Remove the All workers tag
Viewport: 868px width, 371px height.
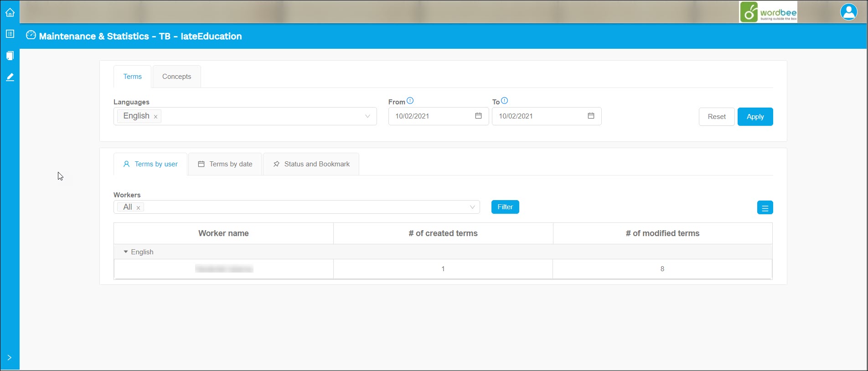(x=138, y=208)
